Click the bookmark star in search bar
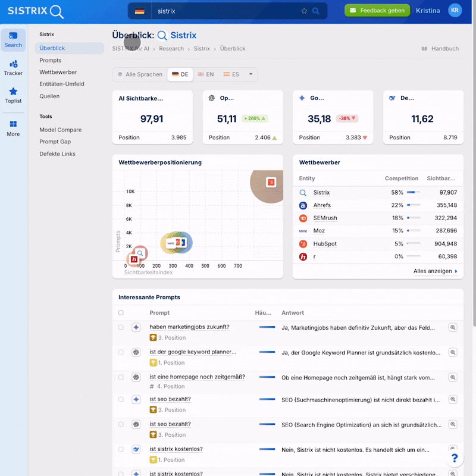Screen dimensions: 476x476 (x=304, y=11)
